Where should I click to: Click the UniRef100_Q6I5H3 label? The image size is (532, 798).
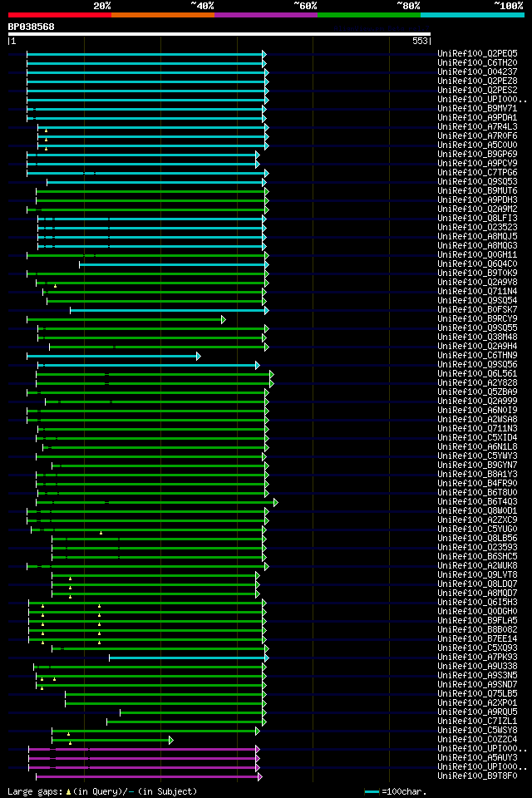click(477, 603)
